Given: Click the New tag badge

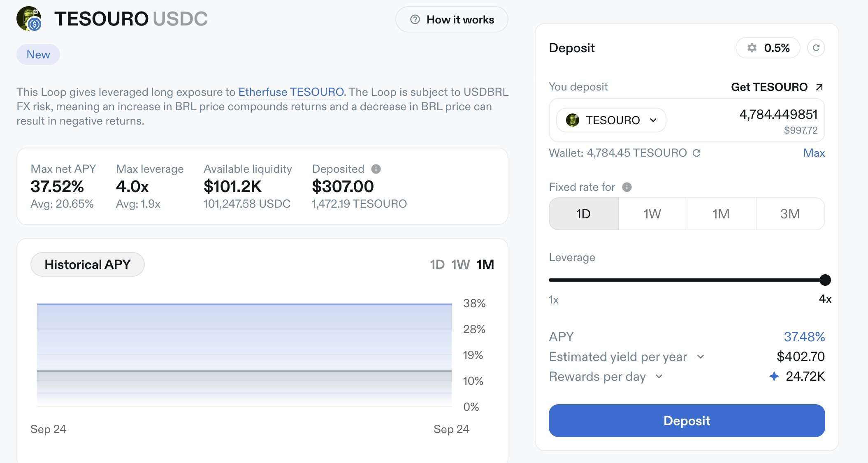Looking at the screenshot, I should (x=38, y=54).
